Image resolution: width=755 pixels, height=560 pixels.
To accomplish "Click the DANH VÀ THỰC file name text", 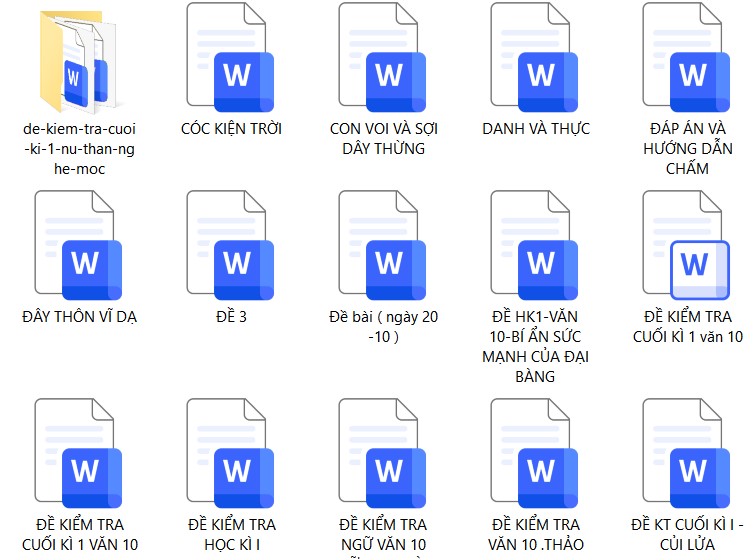I will 535,129.
